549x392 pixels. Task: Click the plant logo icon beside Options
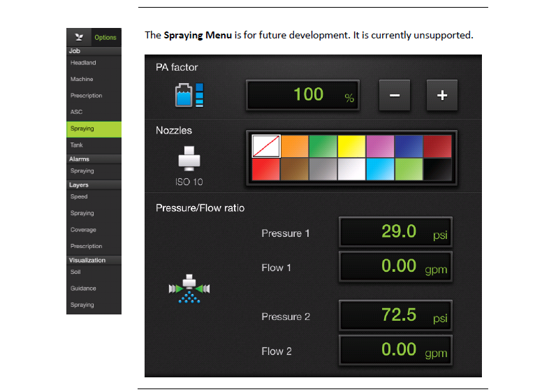[79, 37]
